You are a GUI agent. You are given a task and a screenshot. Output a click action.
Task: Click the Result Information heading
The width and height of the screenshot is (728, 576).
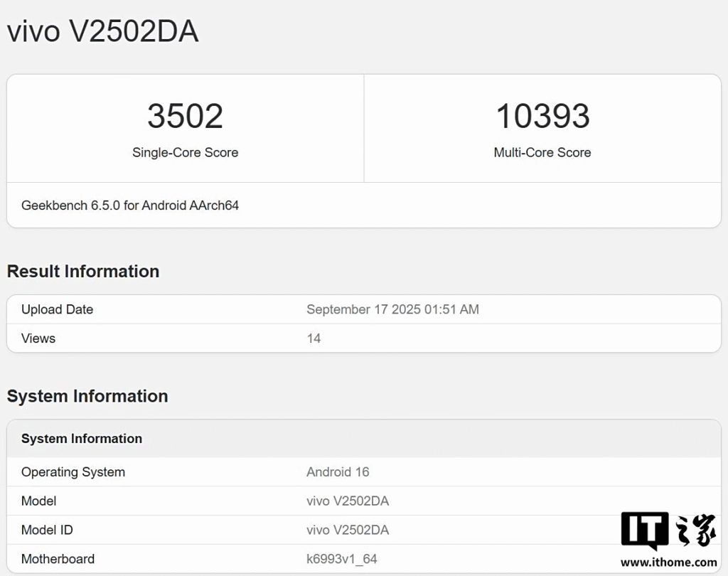82,272
